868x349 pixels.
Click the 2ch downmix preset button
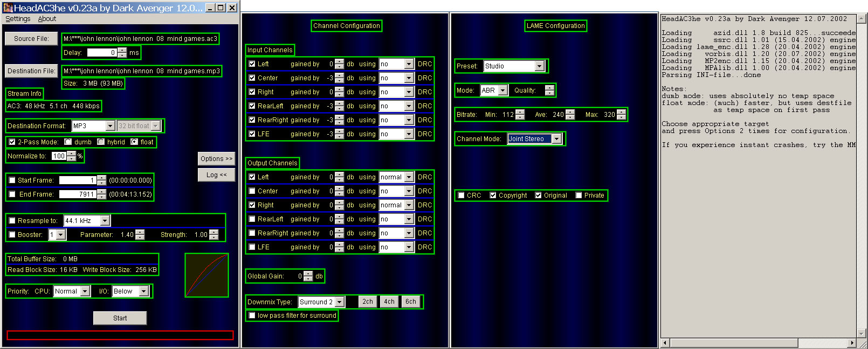[368, 302]
